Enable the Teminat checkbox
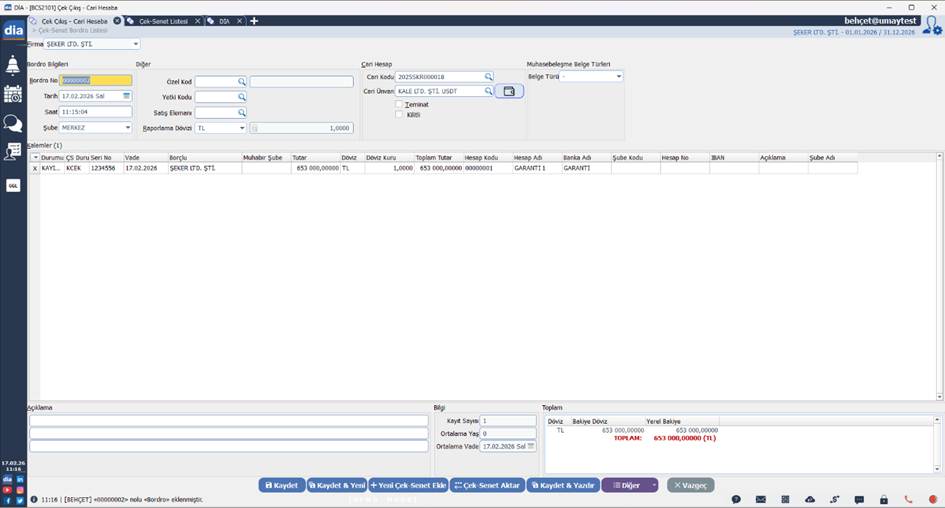 click(x=399, y=104)
